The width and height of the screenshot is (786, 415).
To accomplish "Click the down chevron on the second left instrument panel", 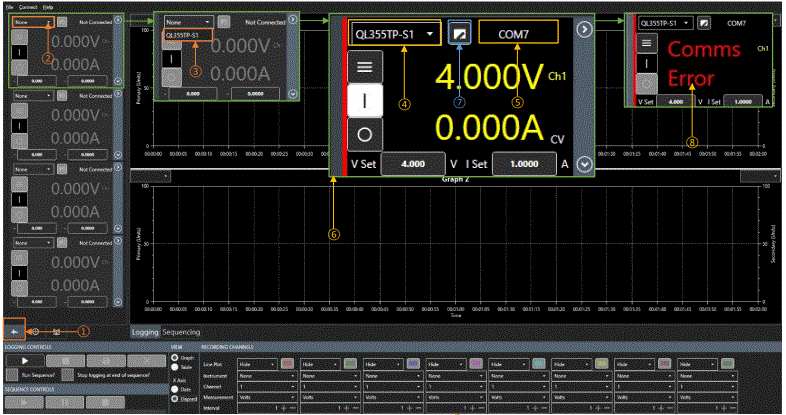I will click(118, 155).
